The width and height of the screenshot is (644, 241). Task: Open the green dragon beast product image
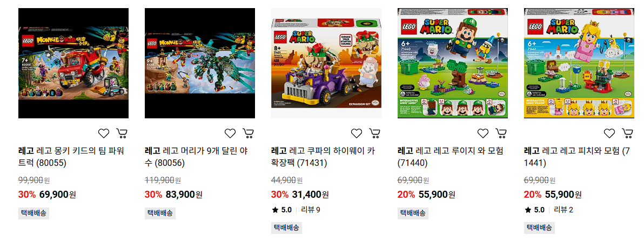[x=199, y=63]
